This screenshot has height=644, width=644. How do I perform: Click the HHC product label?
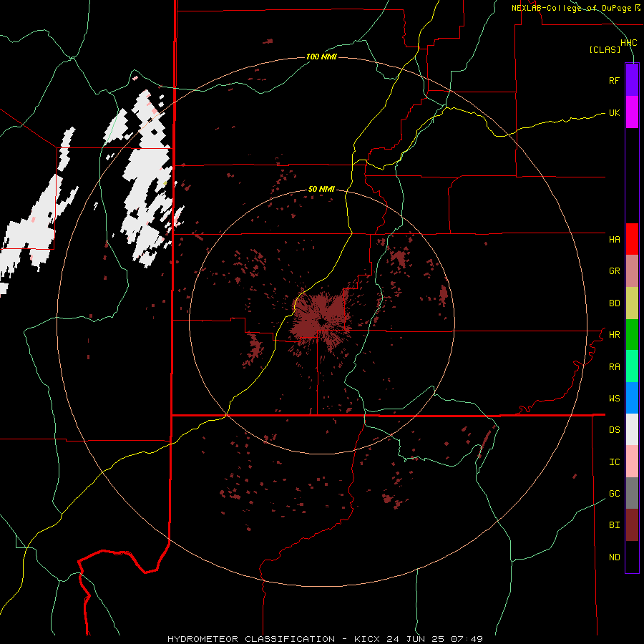pyautogui.click(x=629, y=43)
